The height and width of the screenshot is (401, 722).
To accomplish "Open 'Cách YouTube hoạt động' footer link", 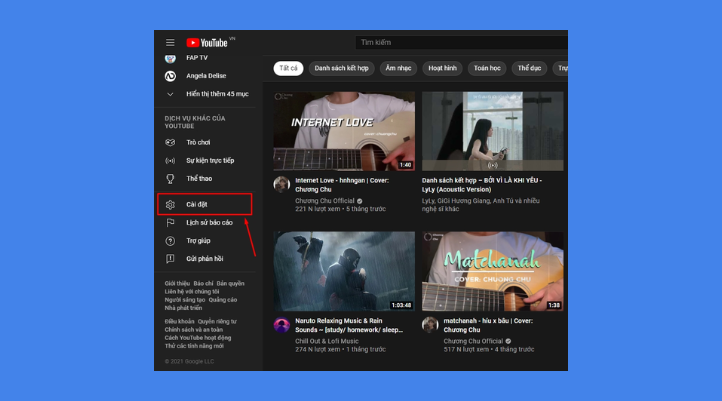I will (x=198, y=337).
